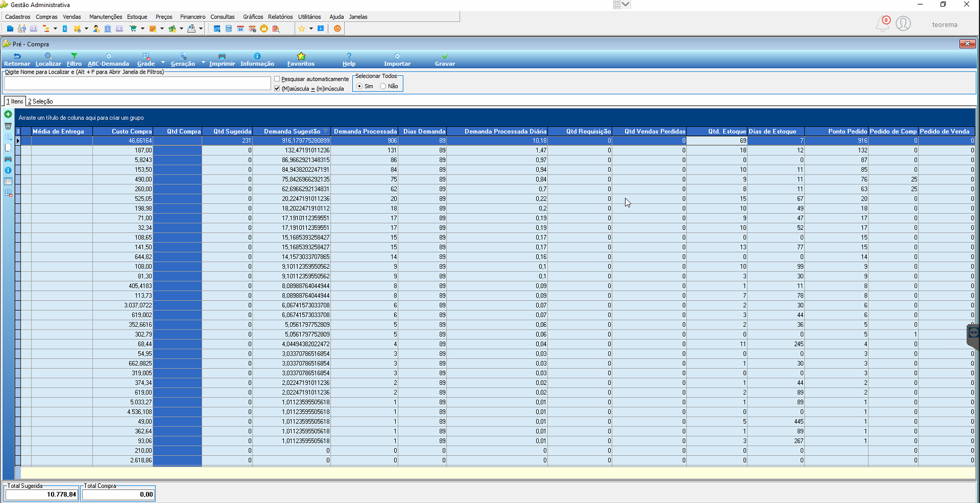Select the Não radio button

point(383,86)
